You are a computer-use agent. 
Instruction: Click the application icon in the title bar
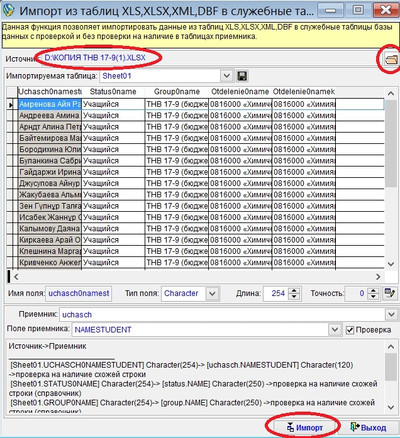[8, 10]
